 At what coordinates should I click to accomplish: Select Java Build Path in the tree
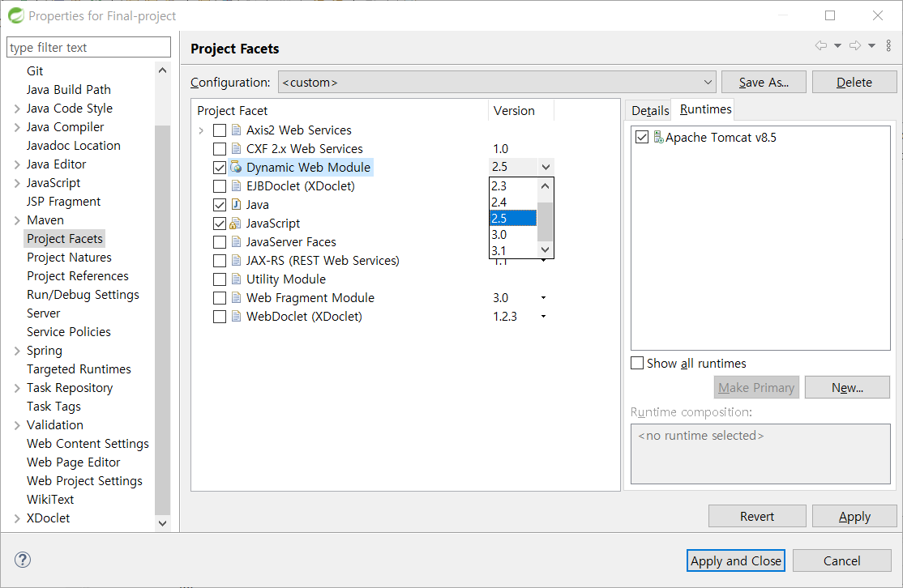tap(69, 89)
